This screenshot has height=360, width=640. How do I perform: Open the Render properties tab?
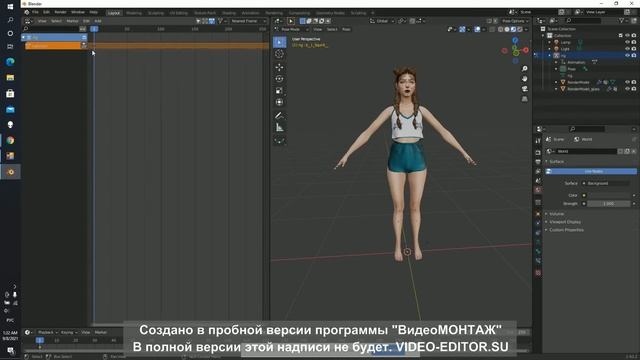pos(538,152)
